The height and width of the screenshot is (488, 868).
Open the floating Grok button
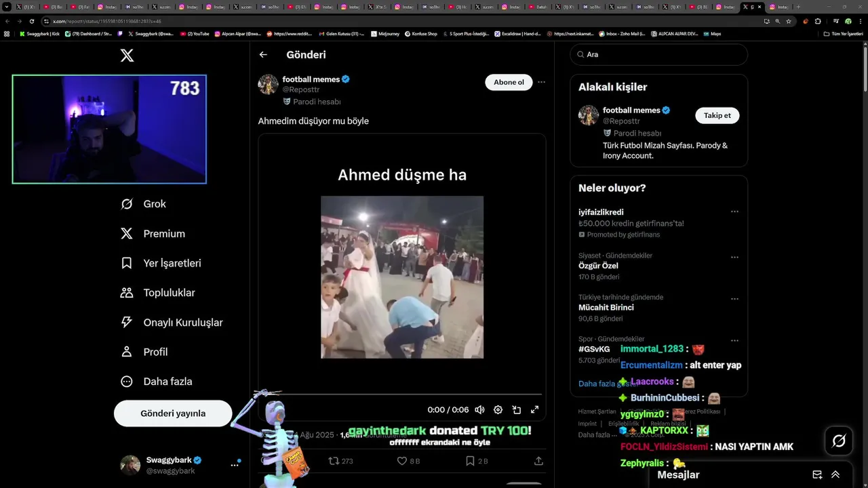click(839, 441)
